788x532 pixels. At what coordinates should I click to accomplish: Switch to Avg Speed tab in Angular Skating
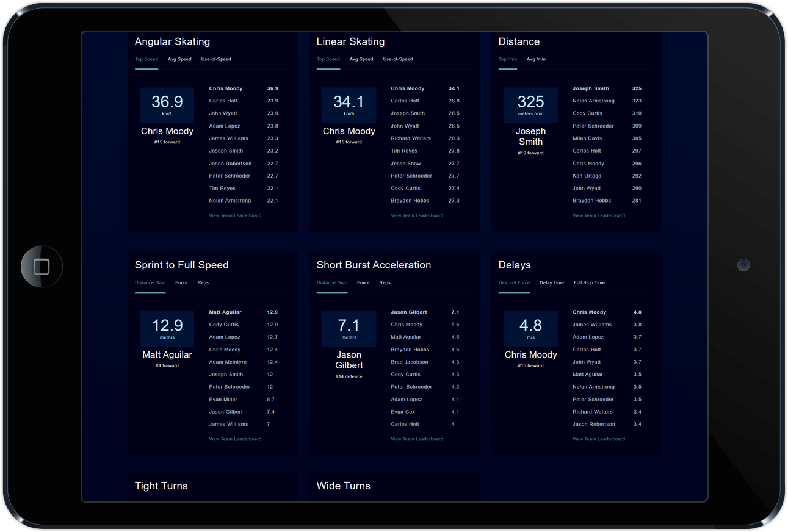click(x=179, y=59)
